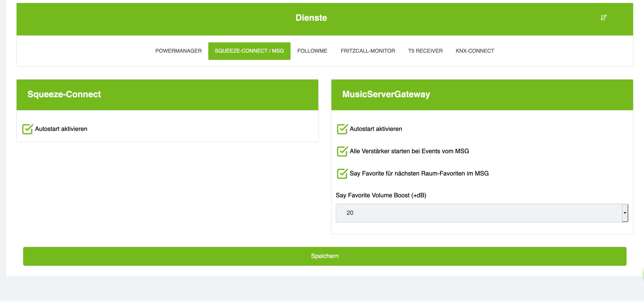Click the arrow on the volume boost select

pyautogui.click(x=625, y=213)
